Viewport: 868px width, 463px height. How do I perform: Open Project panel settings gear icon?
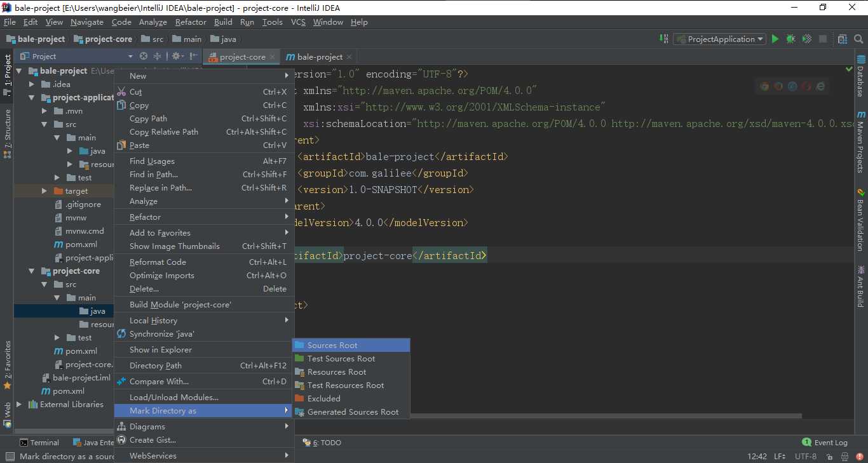pos(177,57)
